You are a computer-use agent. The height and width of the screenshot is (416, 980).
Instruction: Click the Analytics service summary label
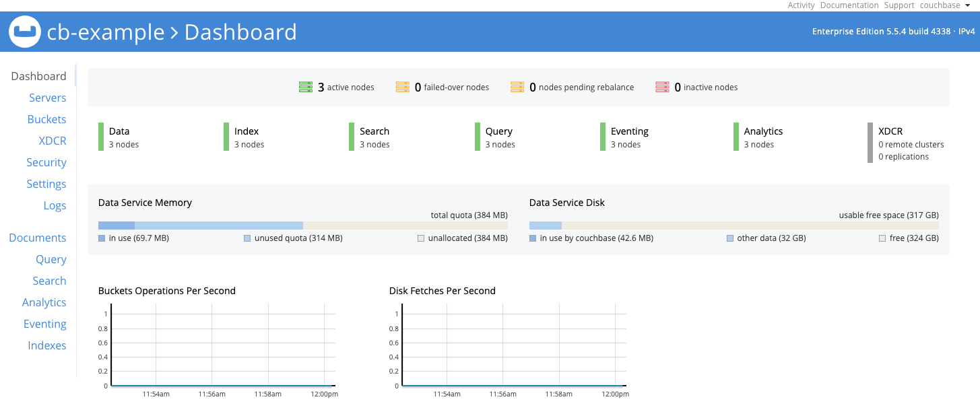[x=763, y=131]
